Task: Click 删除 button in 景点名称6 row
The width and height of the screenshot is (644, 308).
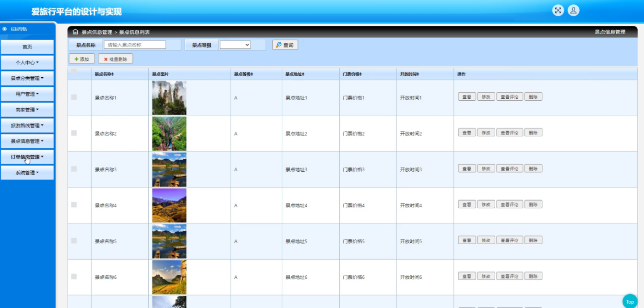Action: pos(533,276)
